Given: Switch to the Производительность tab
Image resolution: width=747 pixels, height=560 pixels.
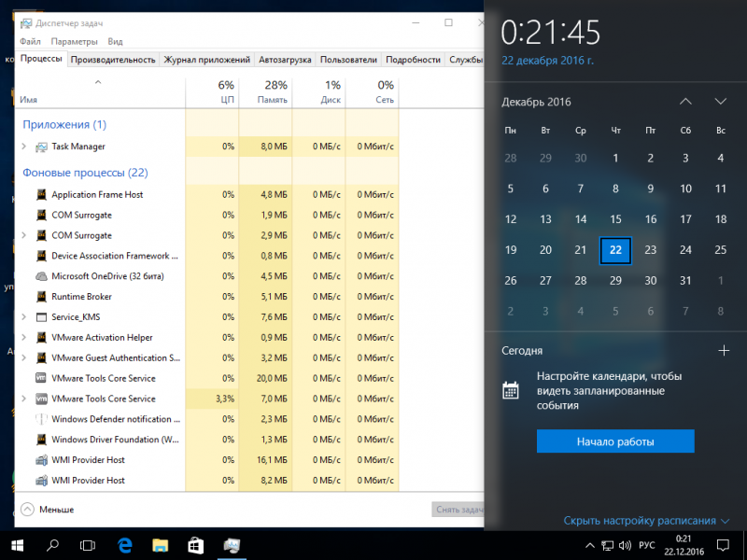Looking at the screenshot, I should [113, 60].
